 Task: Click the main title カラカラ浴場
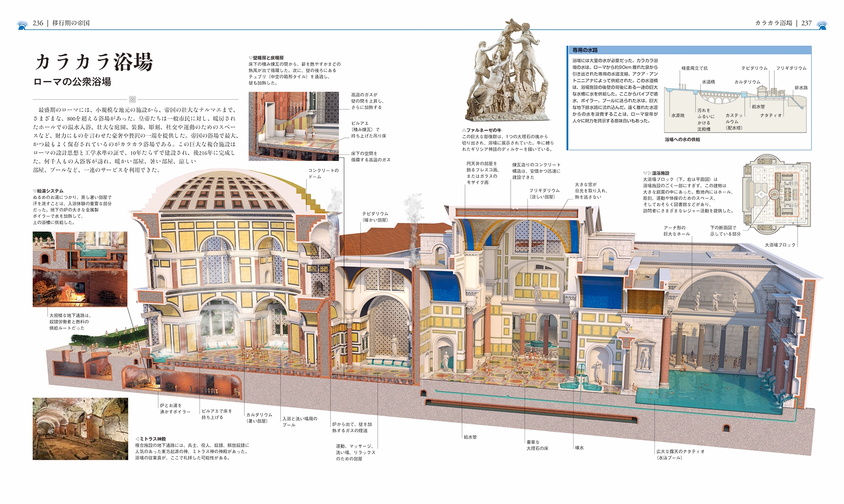(x=93, y=62)
